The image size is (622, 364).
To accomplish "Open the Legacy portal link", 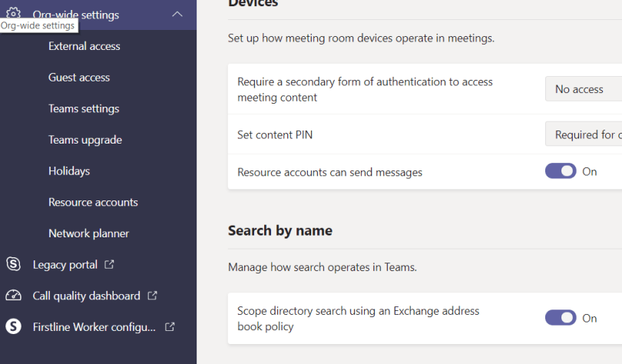I will [65, 264].
